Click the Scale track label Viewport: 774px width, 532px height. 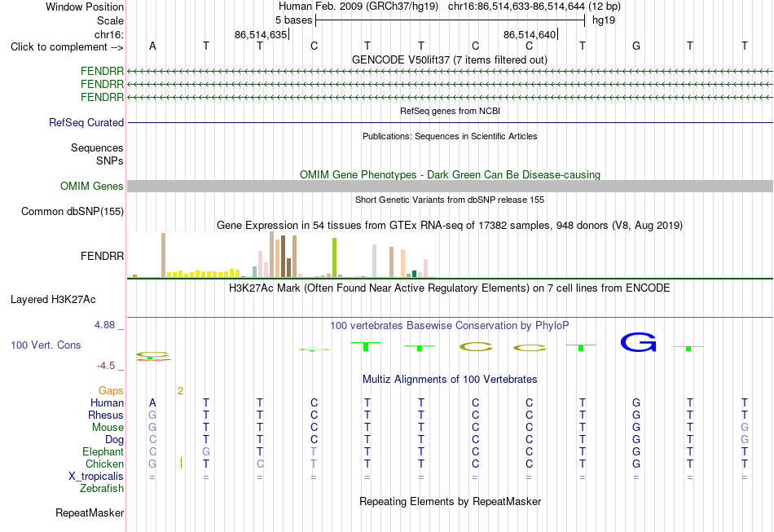click(x=110, y=20)
